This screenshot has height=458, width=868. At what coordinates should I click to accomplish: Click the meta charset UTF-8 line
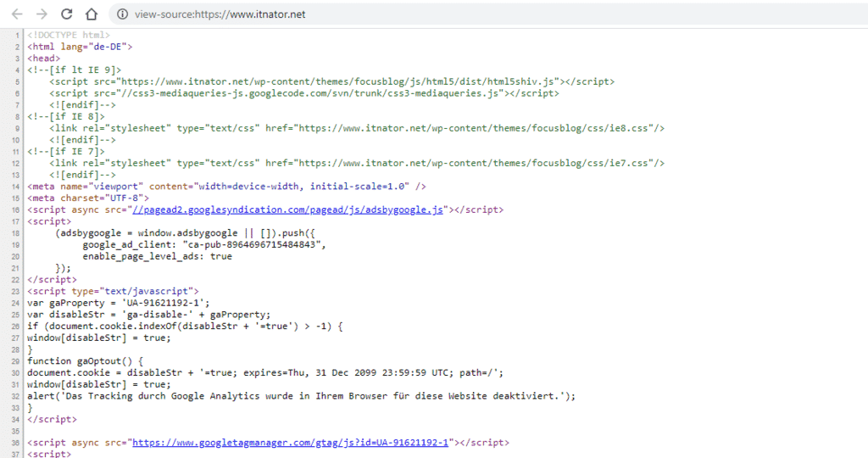(x=88, y=198)
